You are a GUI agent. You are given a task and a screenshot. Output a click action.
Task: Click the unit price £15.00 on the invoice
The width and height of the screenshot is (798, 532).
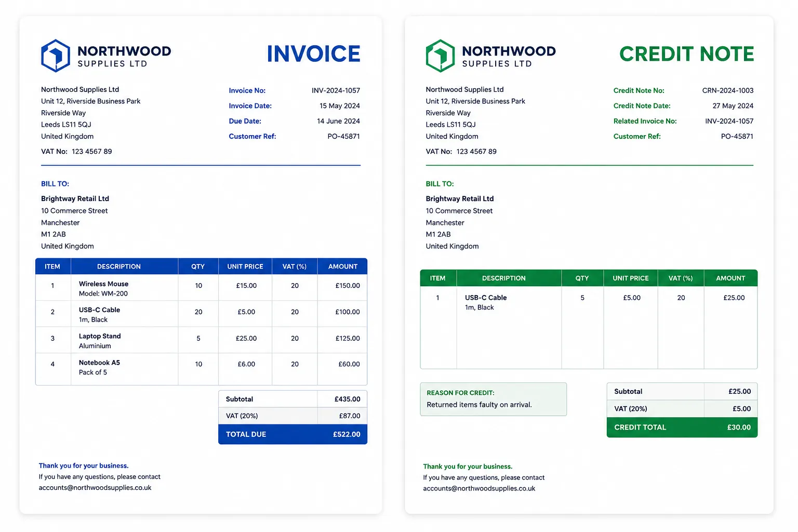pyautogui.click(x=246, y=286)
